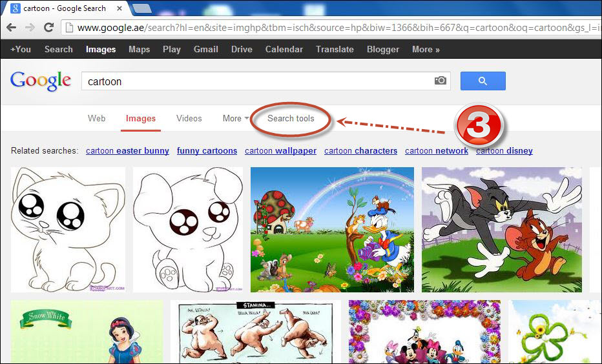Open related search cartoon easter bunny

pos(127,151)
